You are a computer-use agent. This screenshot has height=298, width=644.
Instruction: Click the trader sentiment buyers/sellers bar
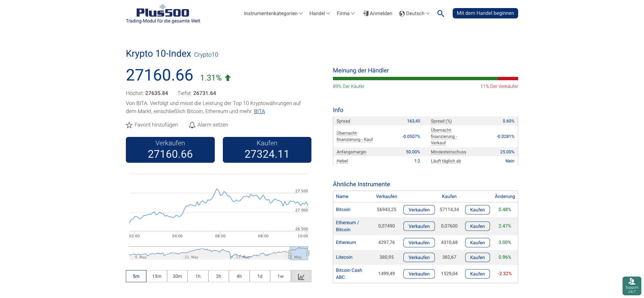(x=426, y=79)
